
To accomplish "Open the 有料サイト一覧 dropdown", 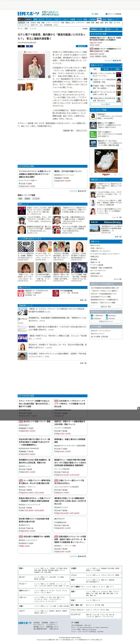I will pyautogui.click(x=114, y=29).
